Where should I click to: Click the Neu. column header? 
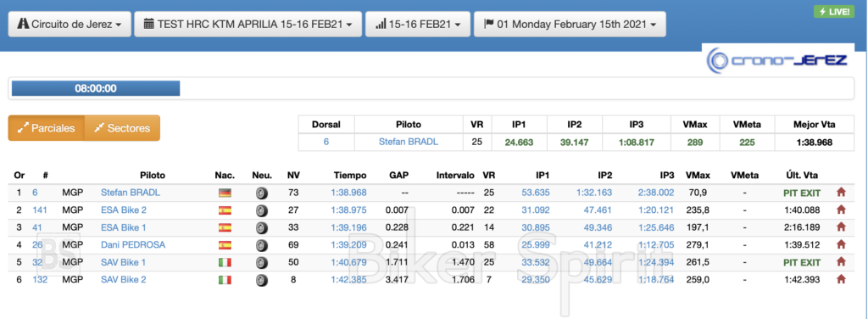tap(262, 176)
